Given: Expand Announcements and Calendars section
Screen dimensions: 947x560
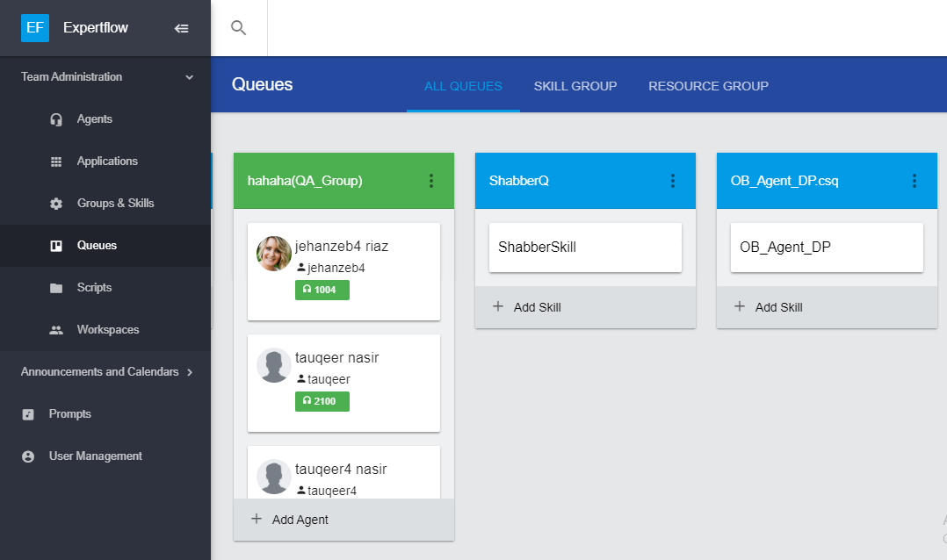Looking at the screenshot, I should pos(190,372).
